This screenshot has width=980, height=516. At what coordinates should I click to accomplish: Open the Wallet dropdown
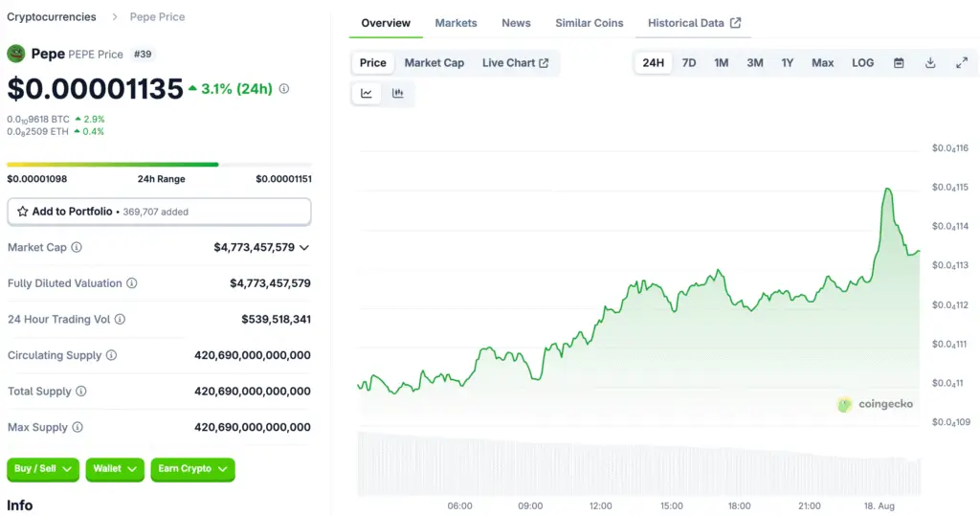115,469
